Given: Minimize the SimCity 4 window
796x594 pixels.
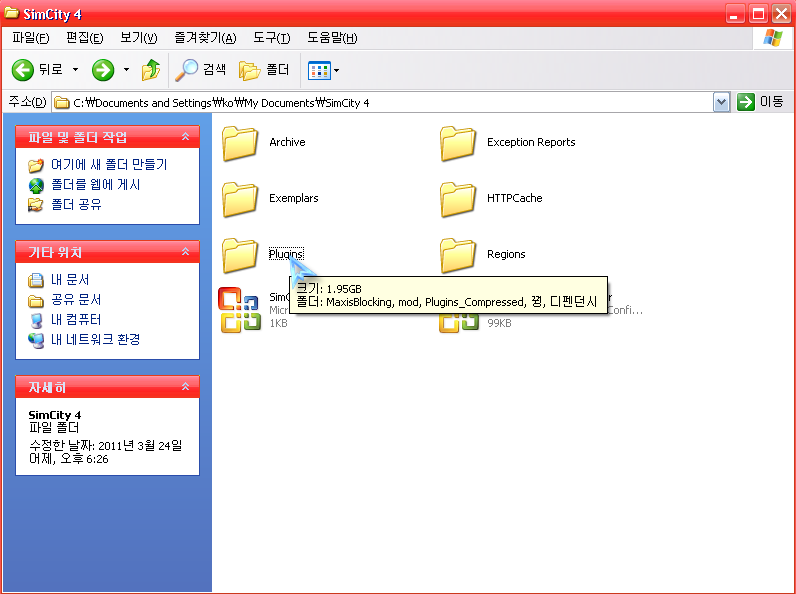Looking at the screenshot, I should tap(735, 13).
